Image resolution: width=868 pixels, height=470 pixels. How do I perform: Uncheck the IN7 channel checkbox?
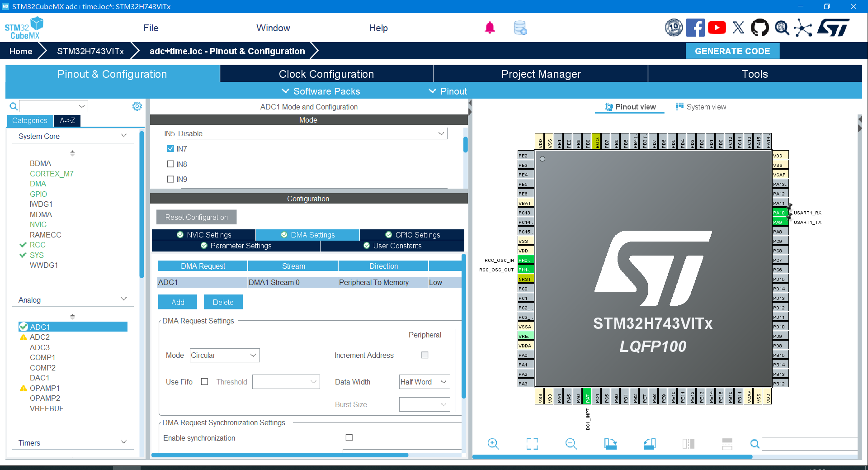(170, 148)
